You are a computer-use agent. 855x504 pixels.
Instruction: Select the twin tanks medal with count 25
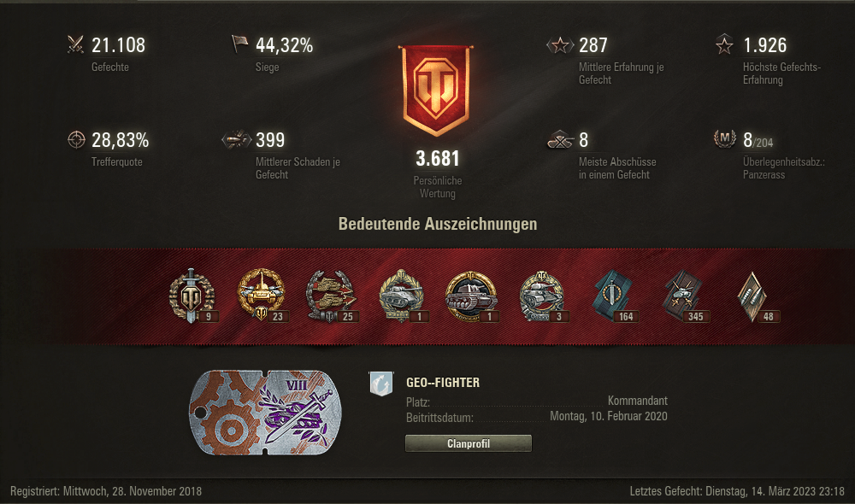pos(331,296)
